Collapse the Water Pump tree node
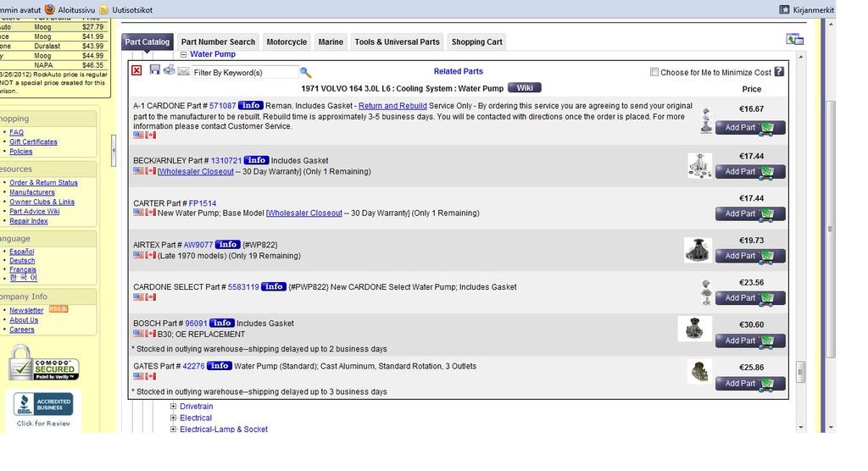 pos(184,54)
